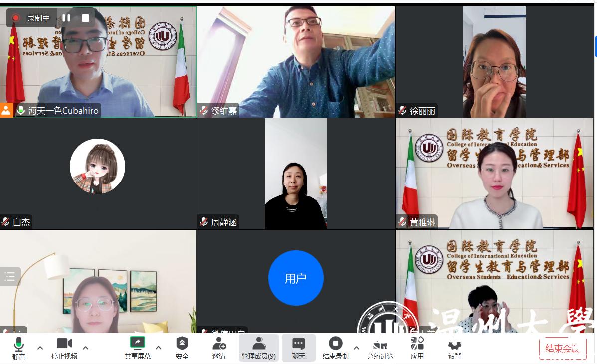
Task: Stop recording using the square button
Action: 85,18
